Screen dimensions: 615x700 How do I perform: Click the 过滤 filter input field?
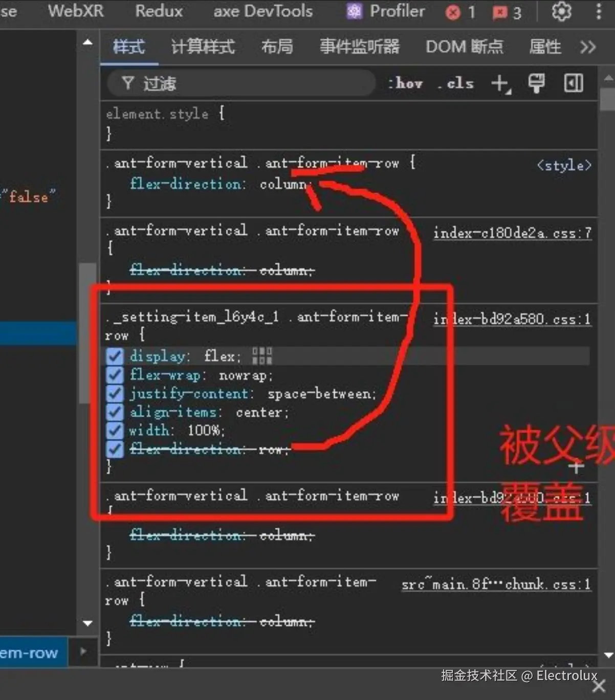pos(241,83)
